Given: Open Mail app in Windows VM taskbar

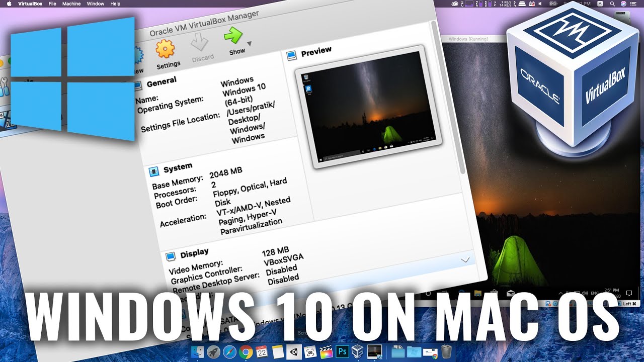Looking at the screenshot, I should (x=511, y=293).
